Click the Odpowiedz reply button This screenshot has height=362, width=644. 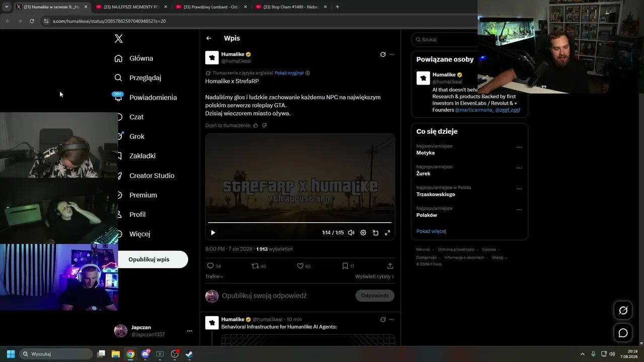point(375,296)
